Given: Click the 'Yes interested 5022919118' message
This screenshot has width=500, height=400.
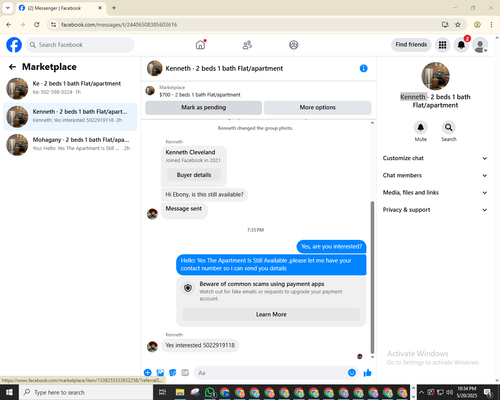Looking at the screenshot, I should [200, 345].
